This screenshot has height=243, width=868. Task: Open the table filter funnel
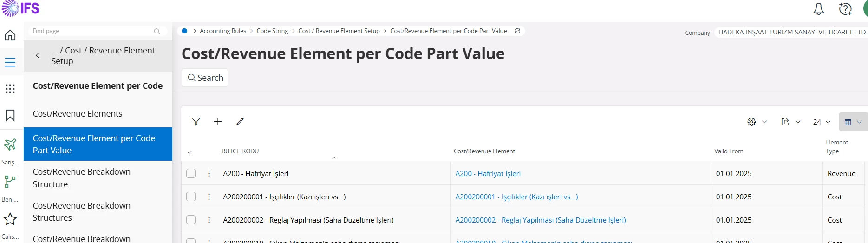(x=196, y=122)
